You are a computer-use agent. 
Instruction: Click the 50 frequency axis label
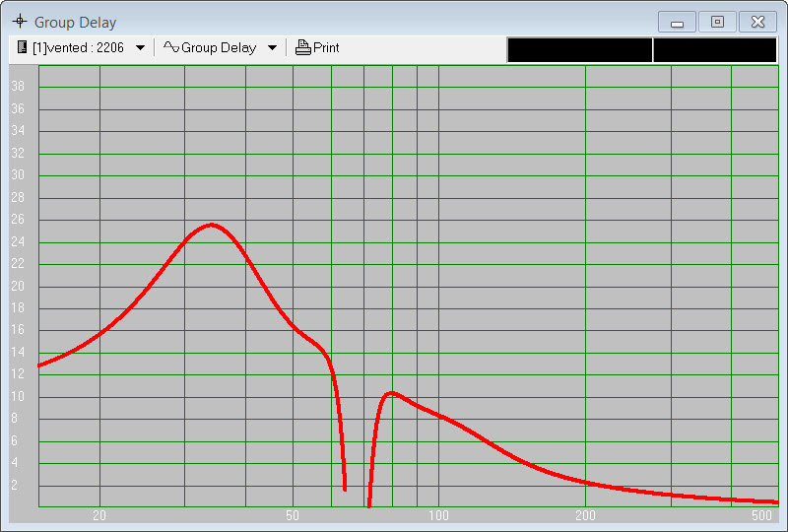[293, 515]
